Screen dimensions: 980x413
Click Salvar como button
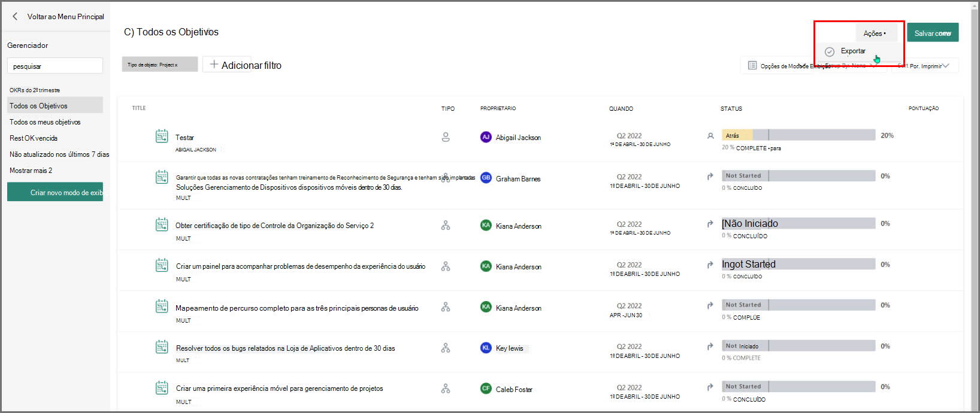[933, 33]
